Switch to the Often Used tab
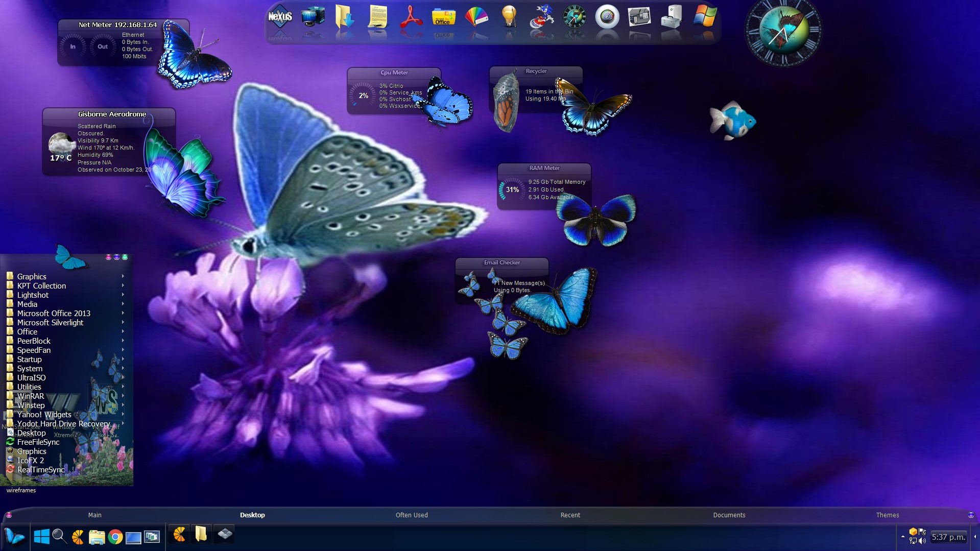The width and height of the screenshot is (980, 551). tap(411, 515)
